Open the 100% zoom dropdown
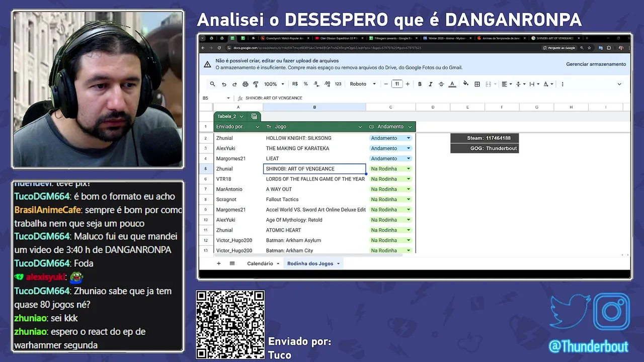Viewport: 644px width, 362px height. click(x=274, y=84)
